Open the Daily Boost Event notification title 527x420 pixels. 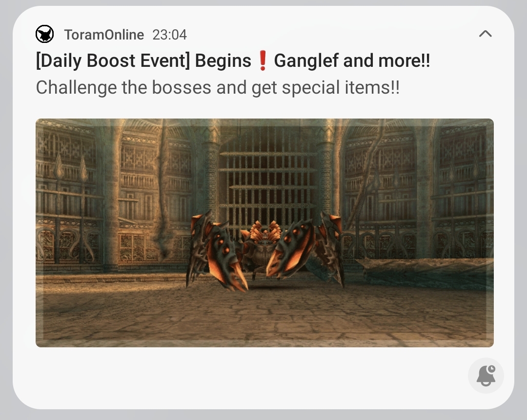pos(233,61)
